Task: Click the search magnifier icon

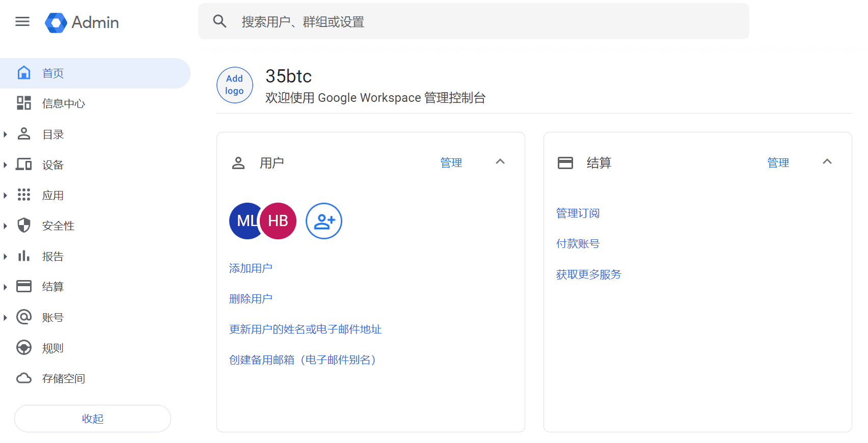Action: pos(220,21)
